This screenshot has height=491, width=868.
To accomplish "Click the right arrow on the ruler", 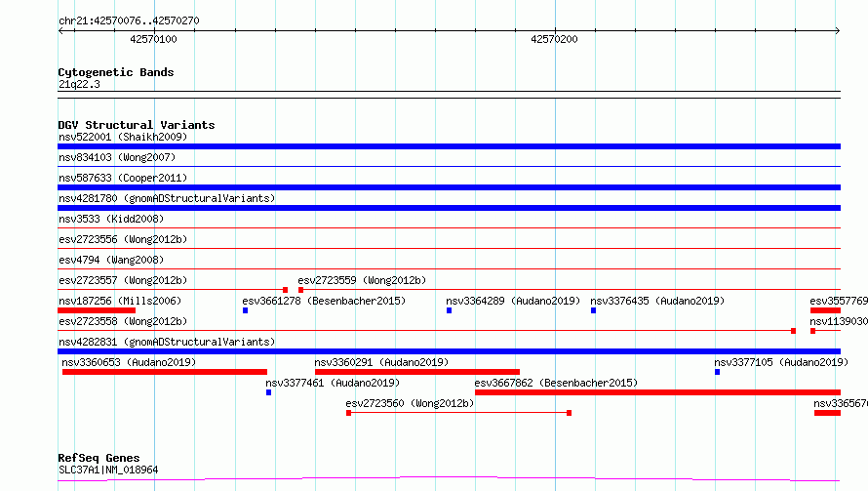I will coord(838,31).
